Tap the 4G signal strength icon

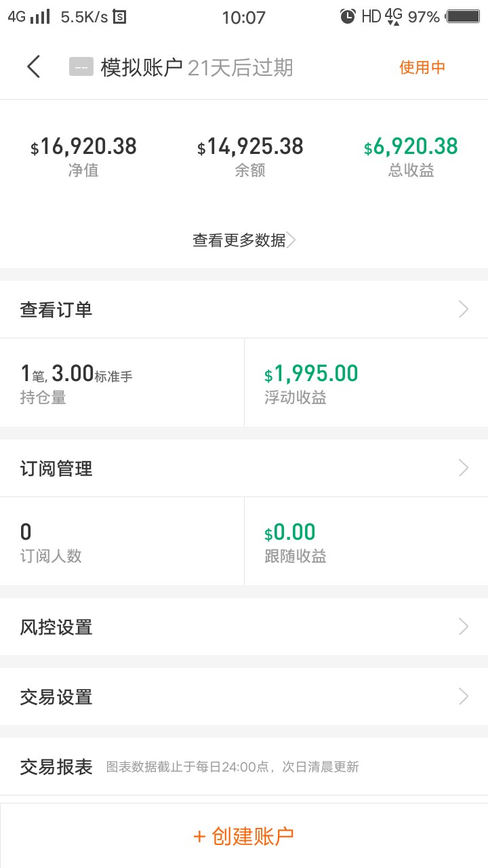(x=28, y=17)
